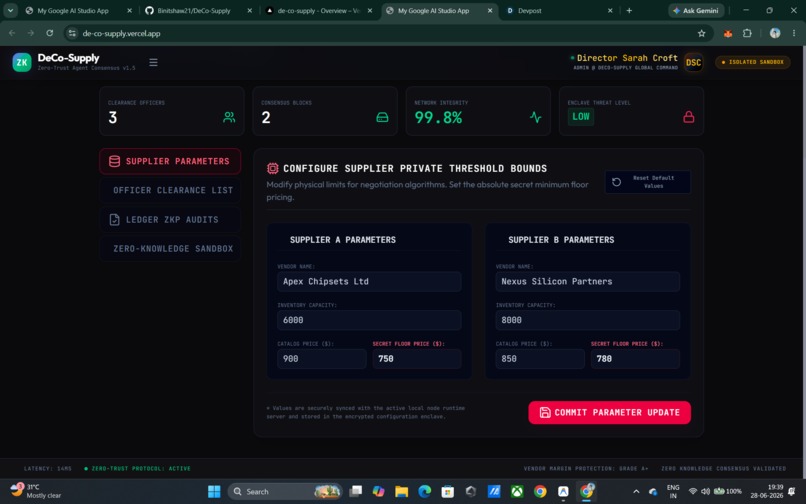Click the de-co-supply.vercel.app address bar
806x504 pixels.
(x=388, y=33)
